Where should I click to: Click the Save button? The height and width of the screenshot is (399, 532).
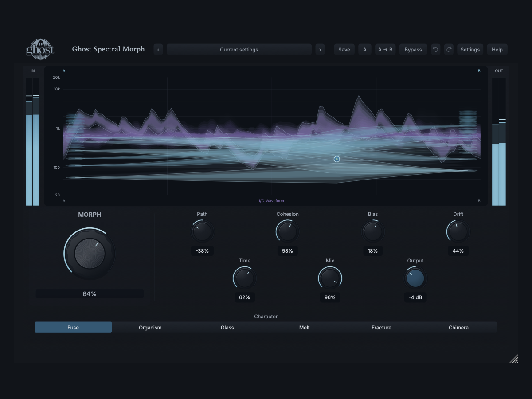[344, 50]
